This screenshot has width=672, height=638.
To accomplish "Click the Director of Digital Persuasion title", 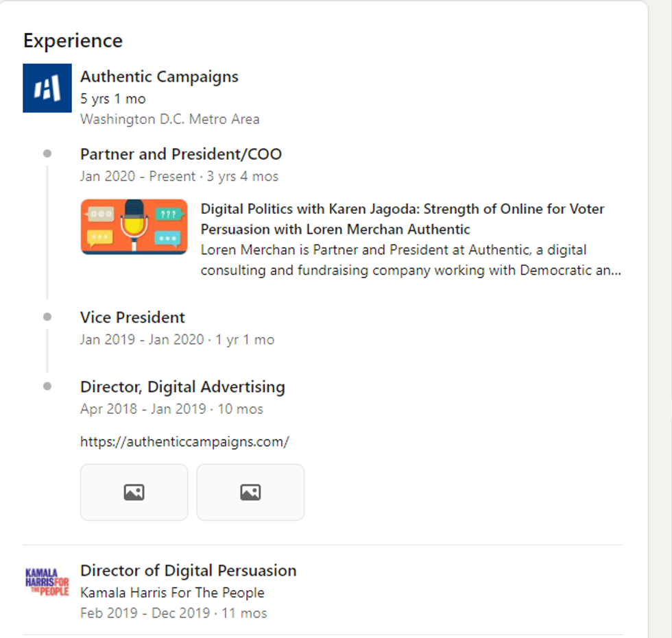I will [x=188, y=570].
